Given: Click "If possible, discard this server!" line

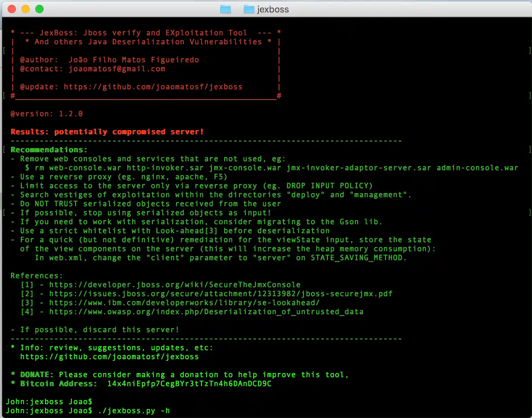Looking at the screenshot, I should click(95, 330).
